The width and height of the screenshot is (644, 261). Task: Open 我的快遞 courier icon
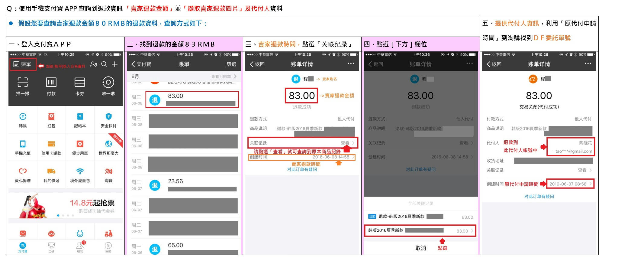tap(51, 175)
